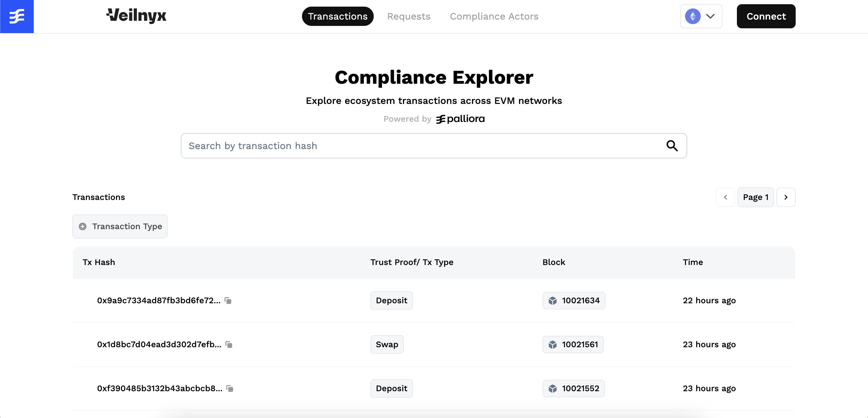Viewport: 868px width, 418px height.
Task: Copy the 0x1d8bc7d0 transaction hash
Action: coord(229,345)
